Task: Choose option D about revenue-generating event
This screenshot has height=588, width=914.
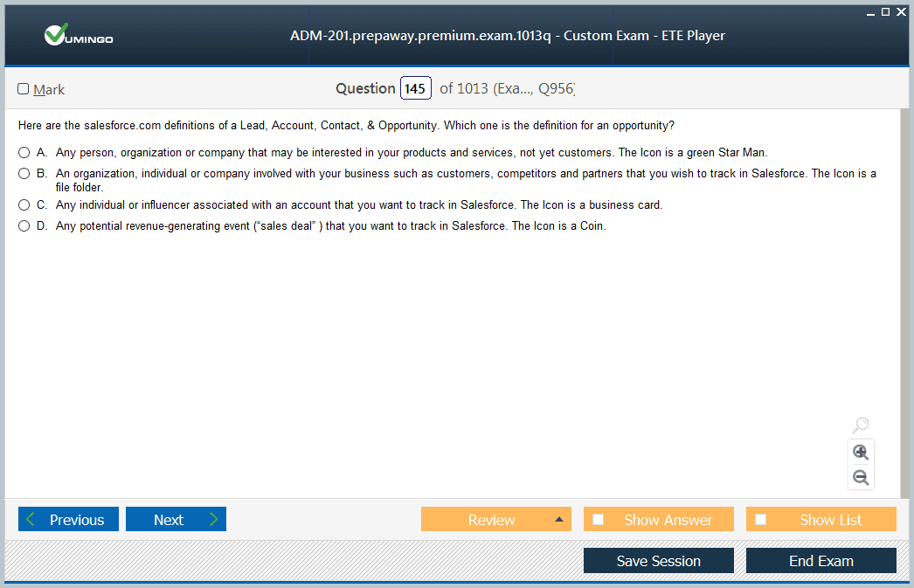Action: coord(24,226)
